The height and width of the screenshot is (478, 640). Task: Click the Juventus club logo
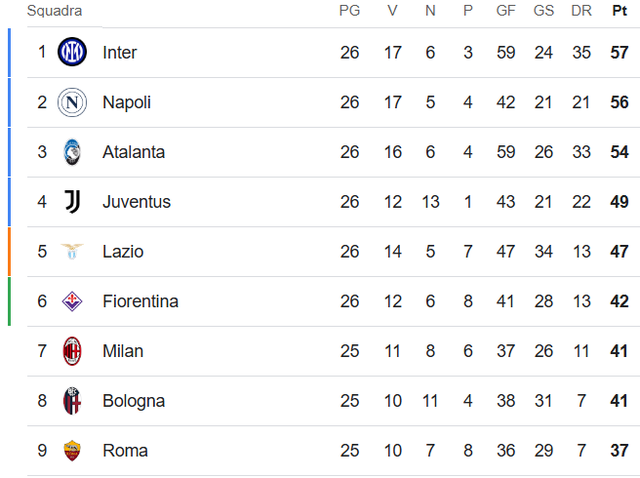click(x=72, y=202)
